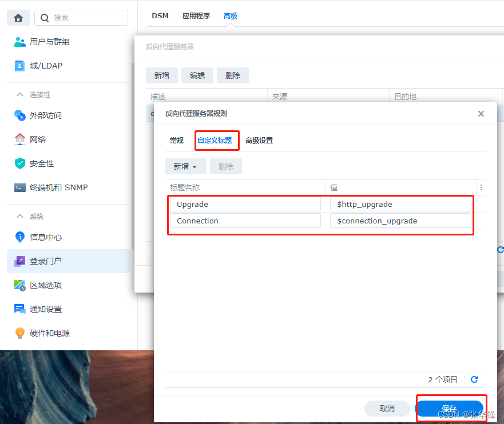This screenshot has width=504, height=424.
Task: Switch to the 应用程序 tab
Action: 196,16
